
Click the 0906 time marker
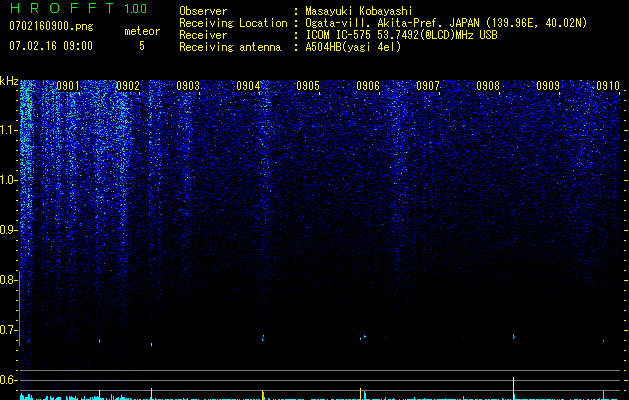pyautogui.click(x=368, y=86)
